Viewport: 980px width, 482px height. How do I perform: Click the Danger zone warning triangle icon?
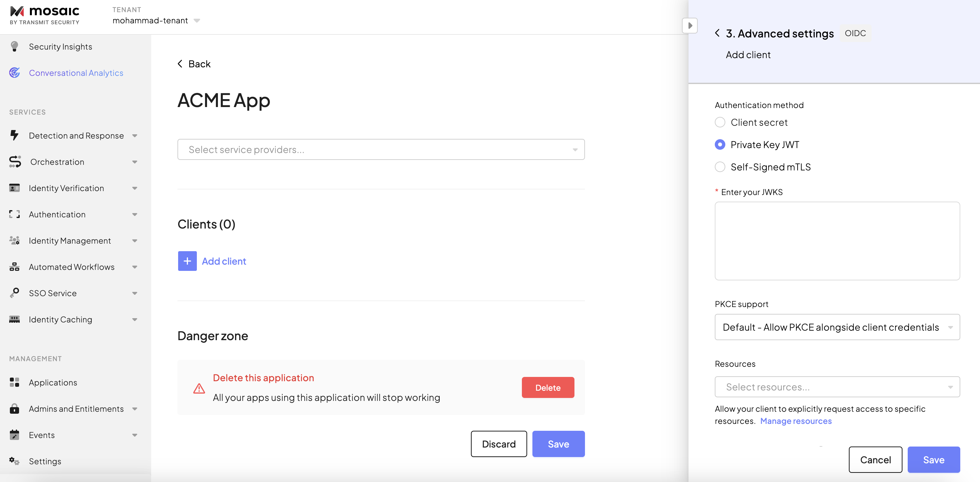pos(199,388)
